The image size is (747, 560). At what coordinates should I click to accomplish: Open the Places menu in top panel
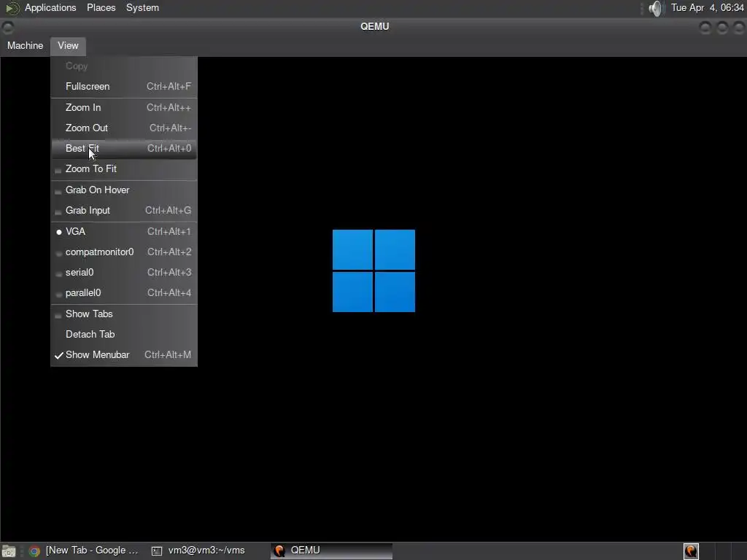[x=101, y=7]
